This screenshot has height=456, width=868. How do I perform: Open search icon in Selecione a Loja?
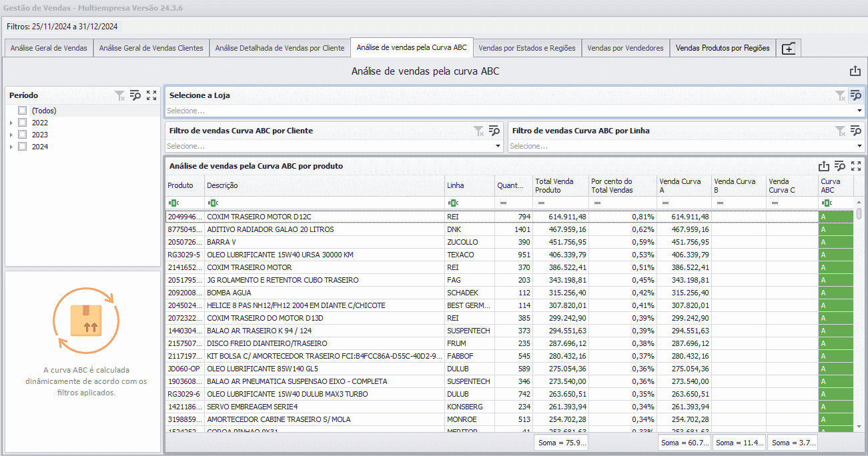(x=855, y=95)
